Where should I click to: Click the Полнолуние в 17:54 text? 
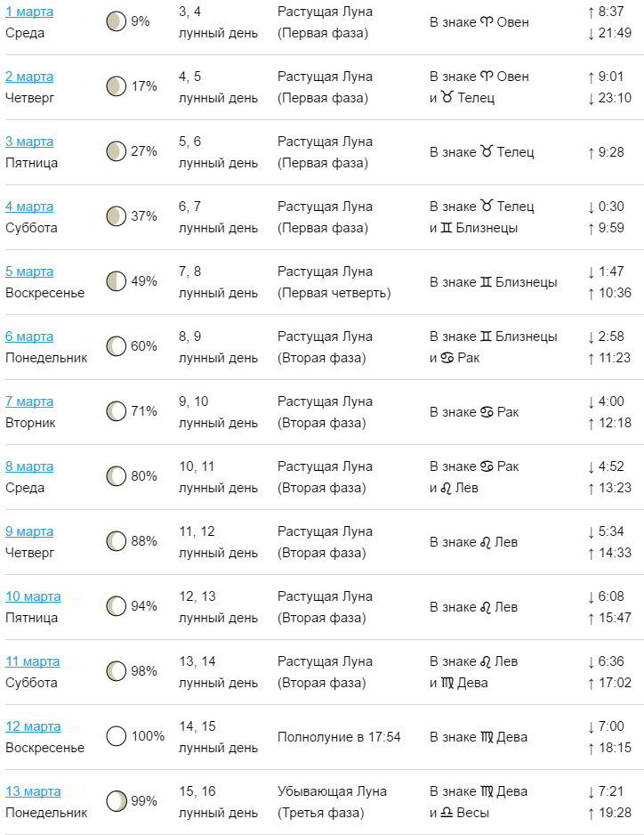pyautogui.click(x=339, y=737)
